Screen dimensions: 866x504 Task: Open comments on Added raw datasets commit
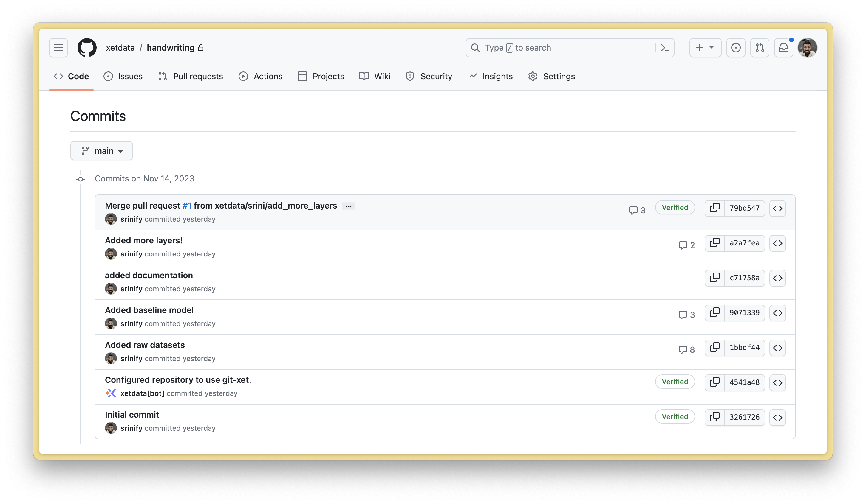click(x=686, y=349)
